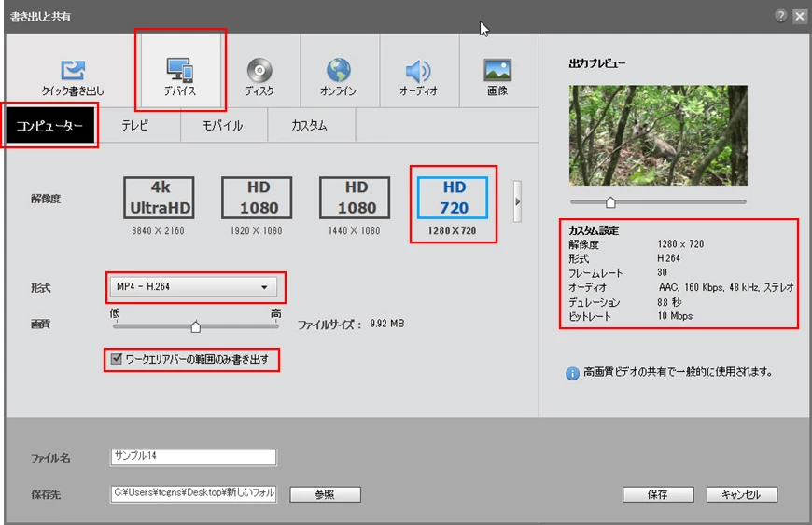The width and height of the screenshot is (812, 525).
Task: Click the ファイルサイズ 9.92 MB value
Action: tap(387, 324)
